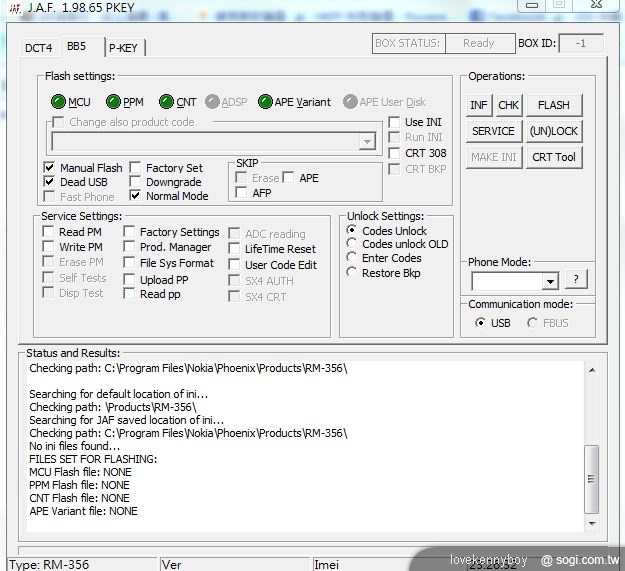Click the green PPM file selector button
The width and height of the screenshot is (625, 571).
(x=113, y=102)
